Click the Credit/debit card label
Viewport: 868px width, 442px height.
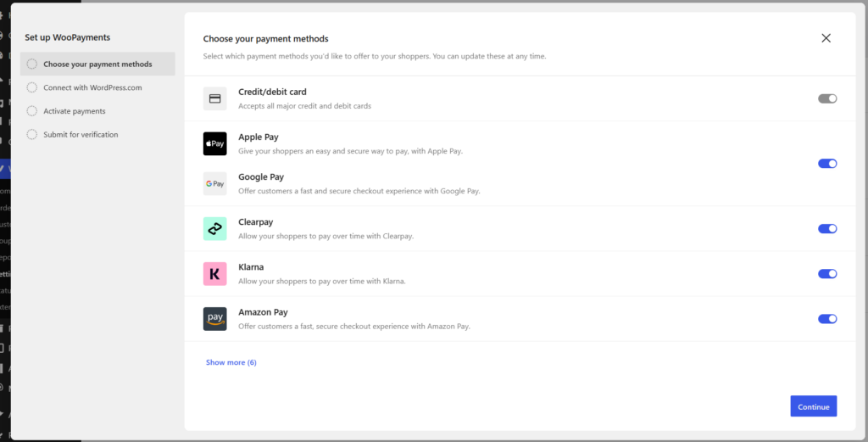click(272, 92)
